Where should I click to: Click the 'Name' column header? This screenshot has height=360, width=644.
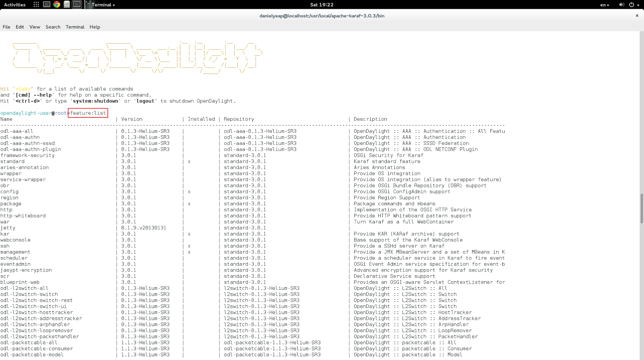(x=6, y=119)
